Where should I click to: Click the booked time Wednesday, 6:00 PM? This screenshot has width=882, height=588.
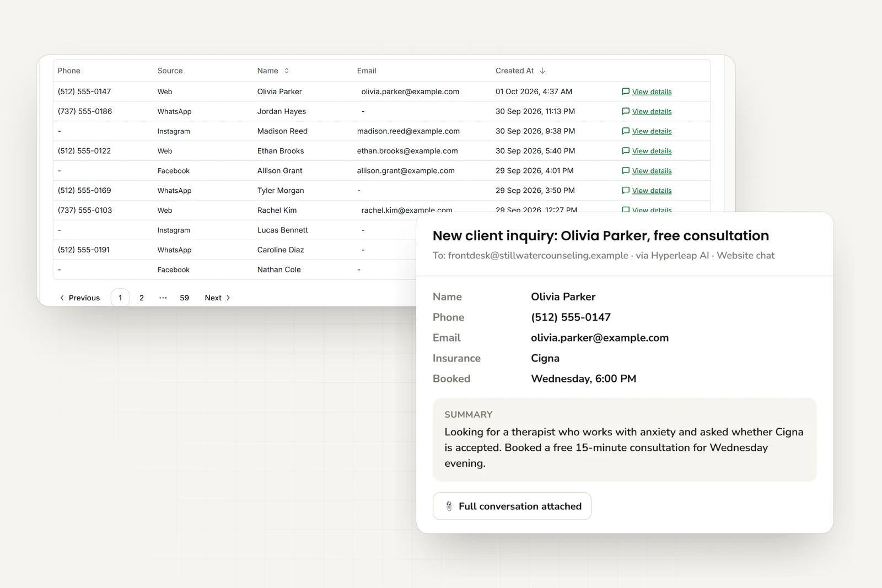(583, 379)
